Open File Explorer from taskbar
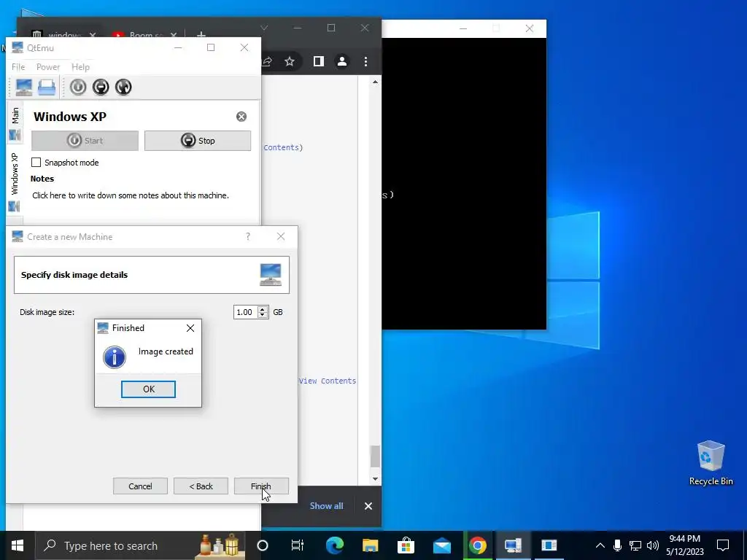This screenshot has height=560, width=747. [370, 545]
